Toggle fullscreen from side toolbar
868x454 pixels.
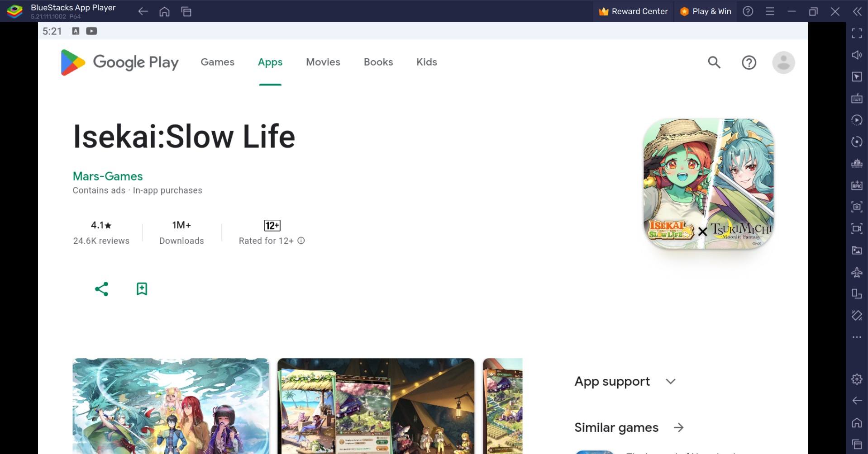(857, 33)
